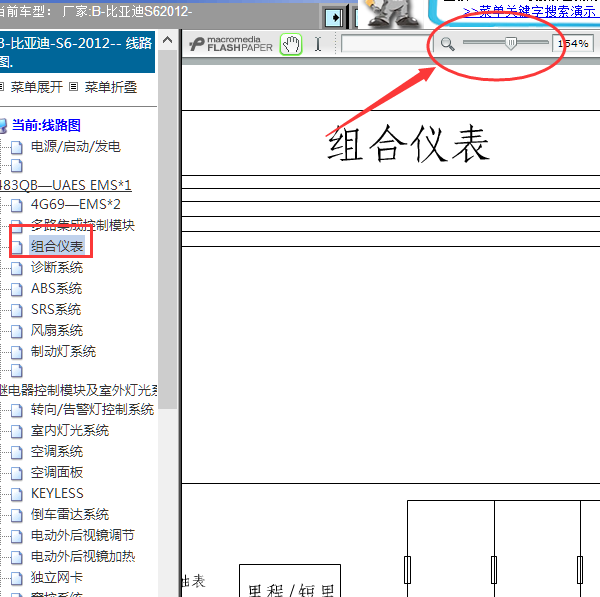The image size is (600, 597).
Task: Open 倒车雷达系统 tree item
Action: click(70, 514)
